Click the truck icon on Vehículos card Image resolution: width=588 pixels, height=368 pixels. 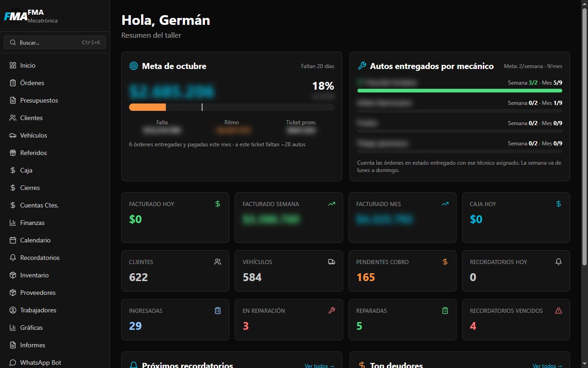332,262
